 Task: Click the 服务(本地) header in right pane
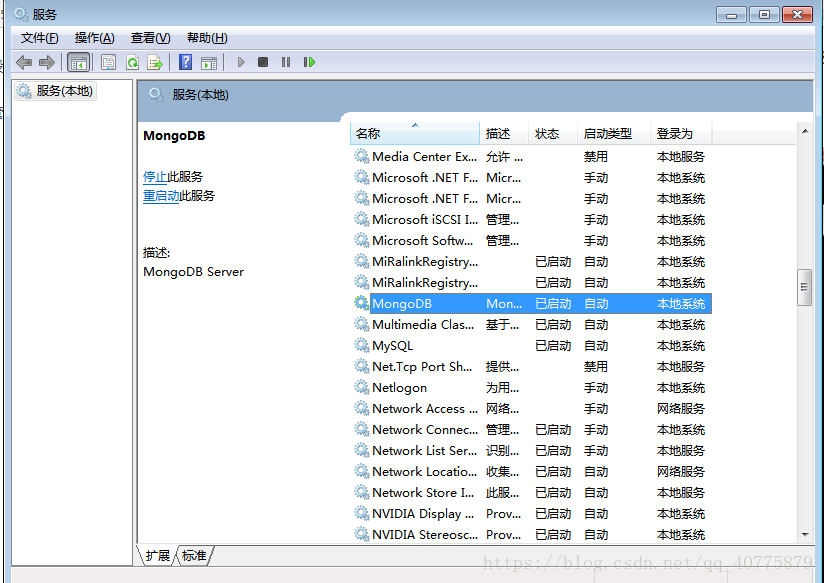200,95
